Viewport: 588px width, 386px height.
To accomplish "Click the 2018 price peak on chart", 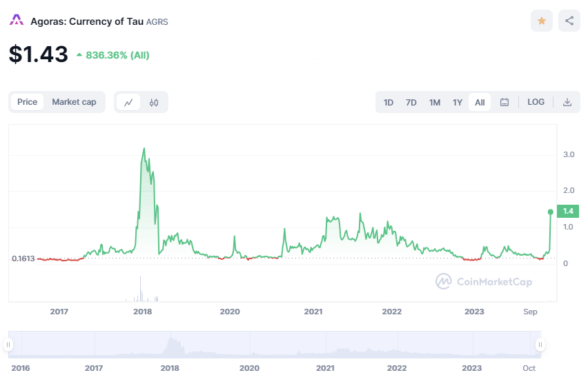I will [x=144, y=149].
